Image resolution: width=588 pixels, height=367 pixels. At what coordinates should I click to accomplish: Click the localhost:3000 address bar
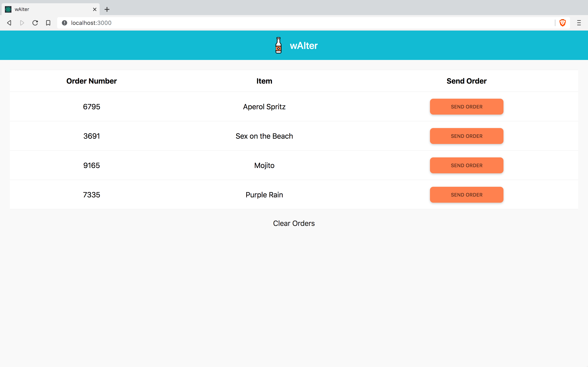point(292,23)
